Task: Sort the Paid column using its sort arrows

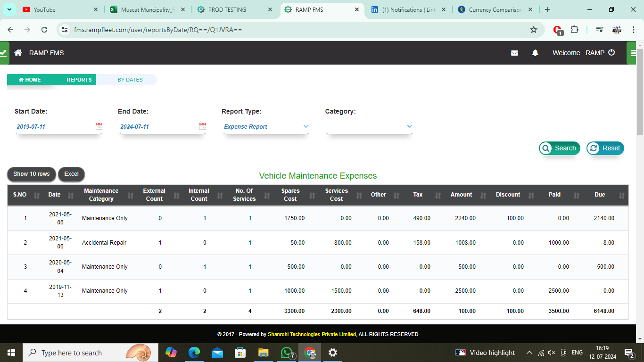Action: (x=576, y=195)
